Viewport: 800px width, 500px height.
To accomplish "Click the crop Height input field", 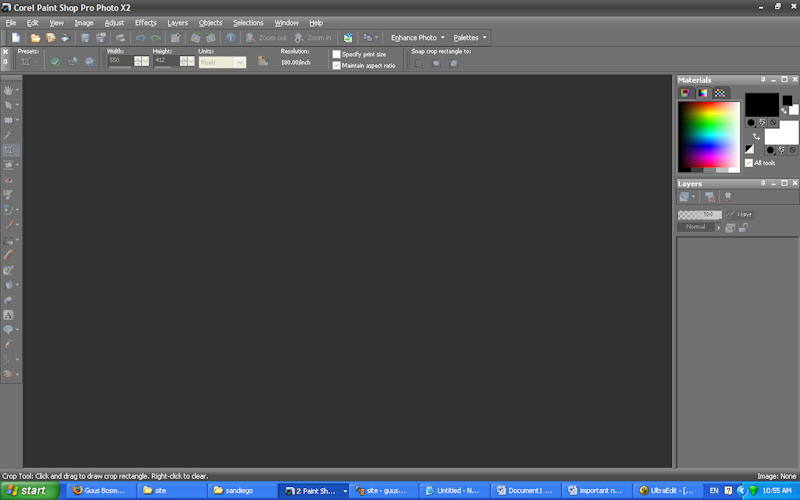I will click(x=166, y=61).
